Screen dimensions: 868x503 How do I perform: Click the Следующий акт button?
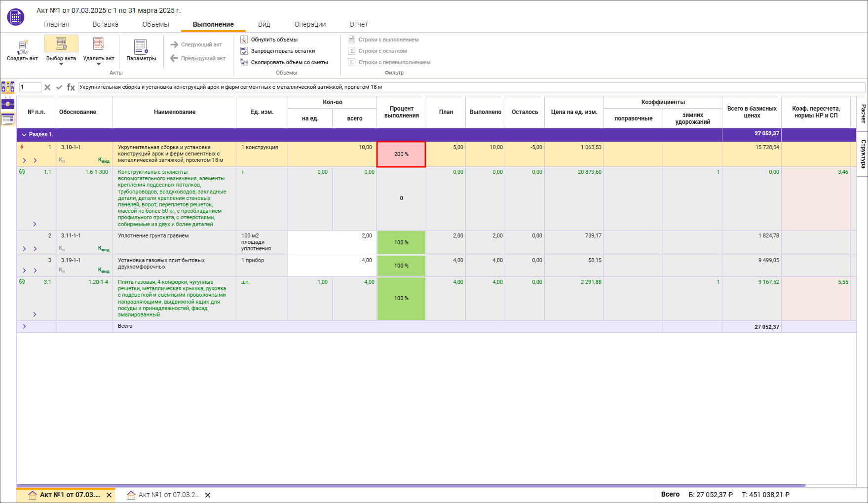pyautogui.click(x=196, y=44)
